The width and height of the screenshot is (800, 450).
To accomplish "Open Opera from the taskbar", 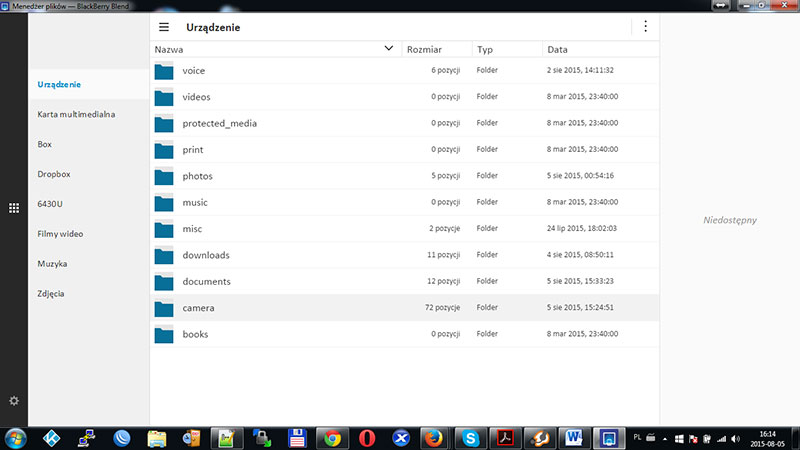I will tap(367, 438).
